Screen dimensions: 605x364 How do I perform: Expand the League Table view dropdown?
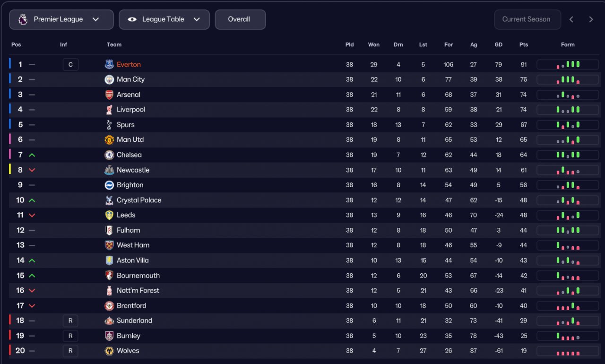164,19
